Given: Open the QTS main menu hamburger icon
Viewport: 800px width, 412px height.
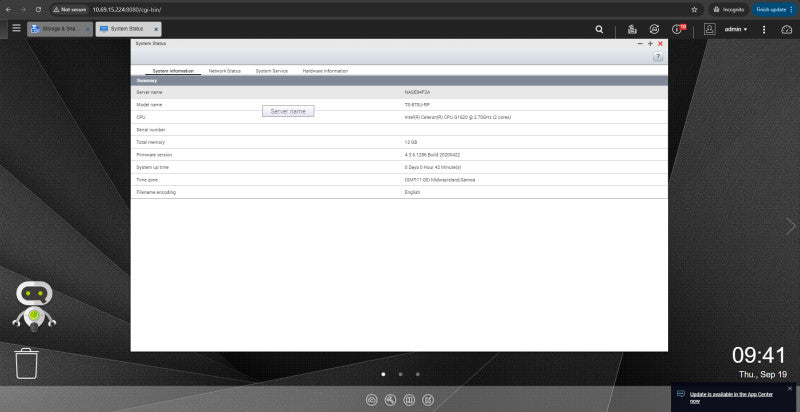Looking at the screenshot, I should point(17,28).
